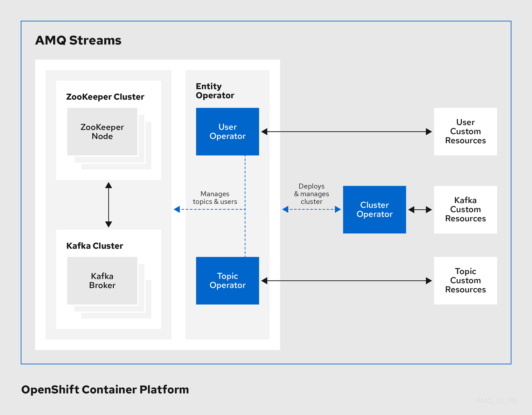The height and width of the screenshot is (415, 532).
Task: Click the Topic Custom Resources box
Action: pos(465,281)
